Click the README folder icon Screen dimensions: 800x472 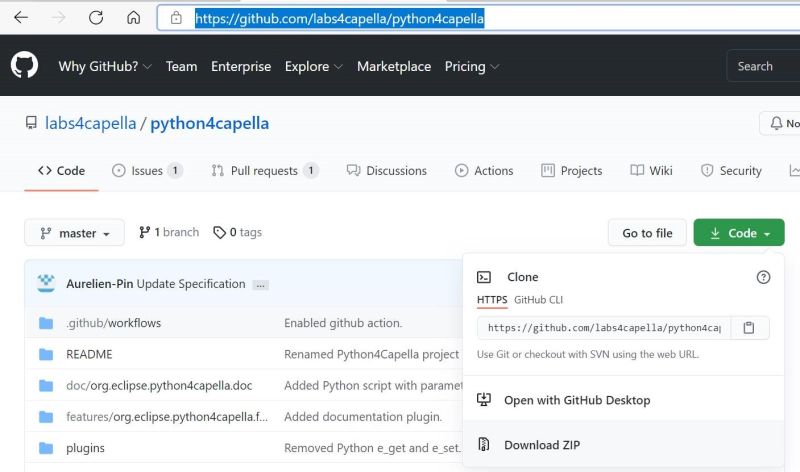tap(46, 354)
